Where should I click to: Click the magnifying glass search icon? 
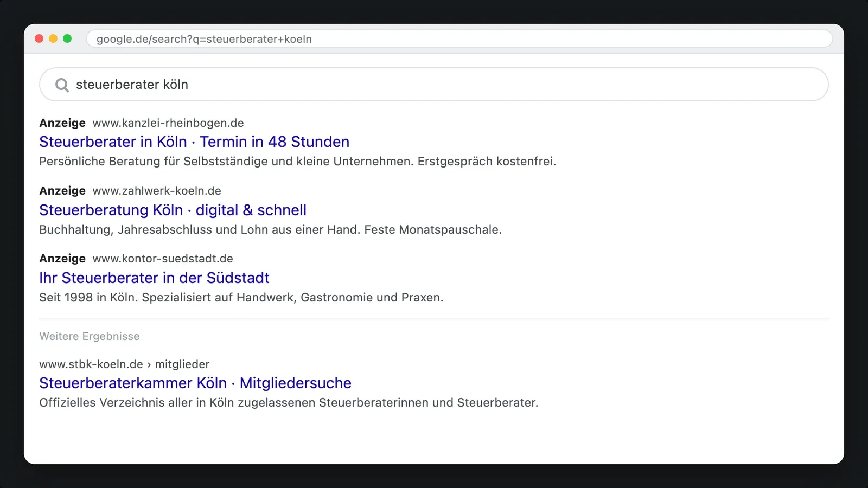tap(62, 85)
